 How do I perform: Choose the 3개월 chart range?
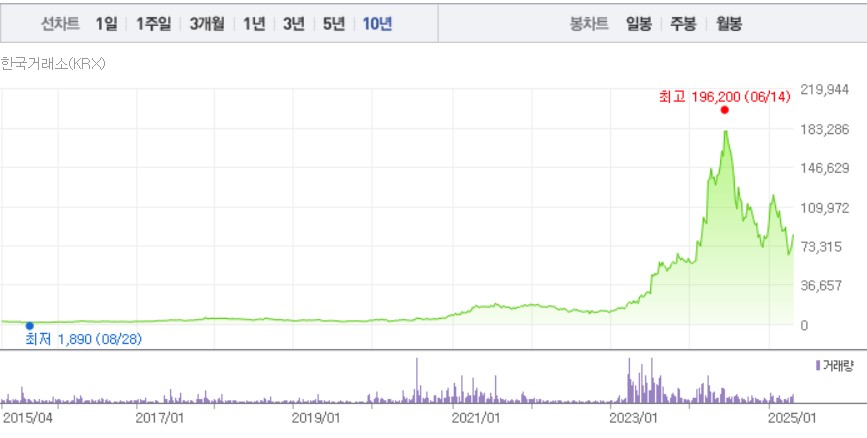click(x=207, y=24)
